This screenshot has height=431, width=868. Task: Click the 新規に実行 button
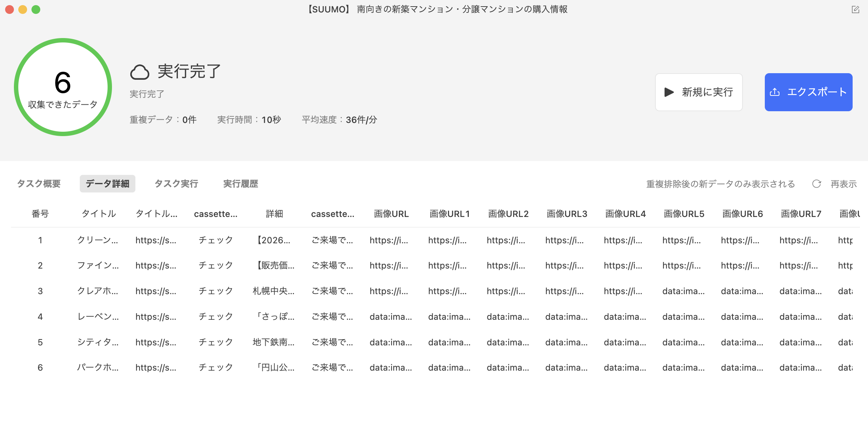tap(699, 92)
